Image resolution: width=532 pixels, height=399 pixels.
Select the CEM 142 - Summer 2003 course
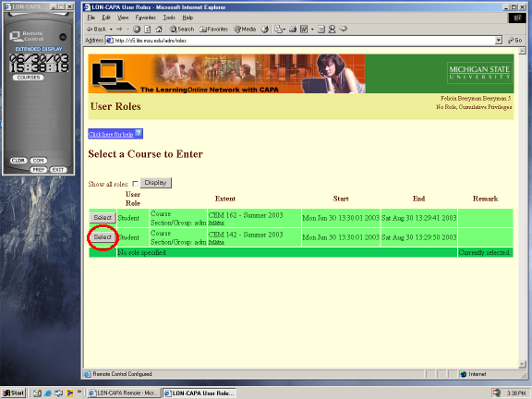tap(103, 236)
